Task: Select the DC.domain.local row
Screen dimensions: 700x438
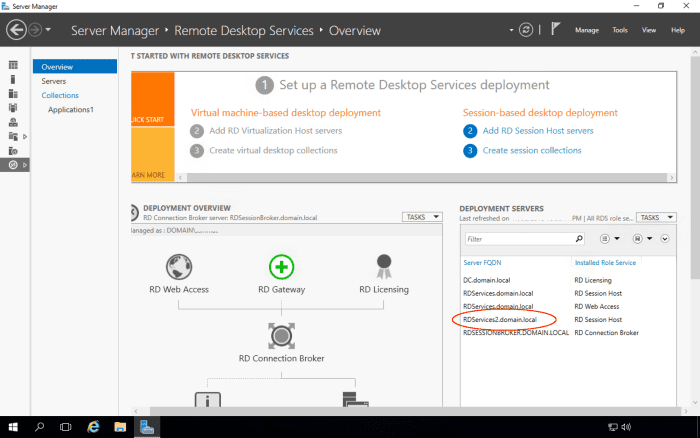Action: click(568, 280)
